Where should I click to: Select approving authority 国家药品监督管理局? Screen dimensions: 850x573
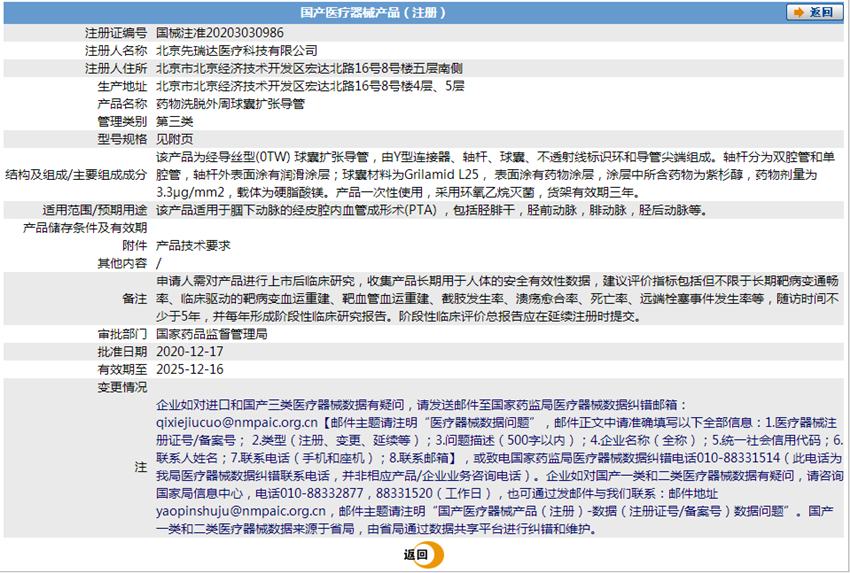[x=212, y=334]
